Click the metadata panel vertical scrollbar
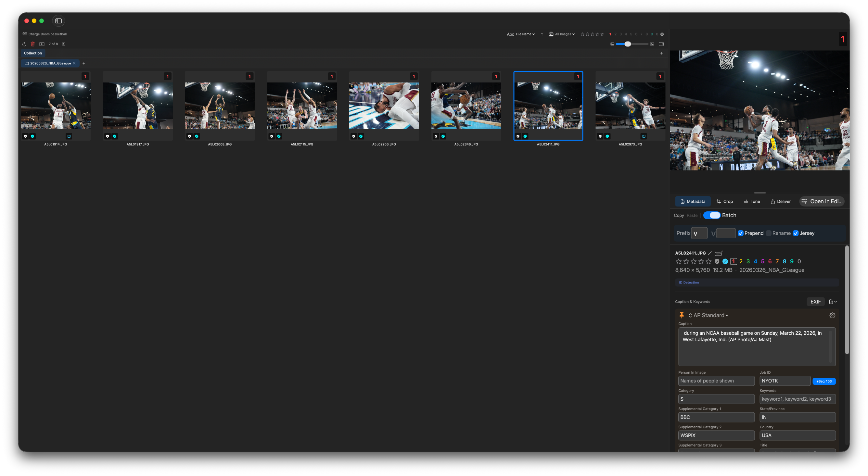Viewport: 868px width, 476px height. (847, 300)
